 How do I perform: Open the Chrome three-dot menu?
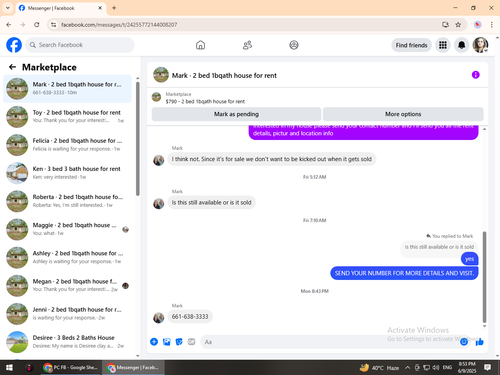[x=492, y=25]
